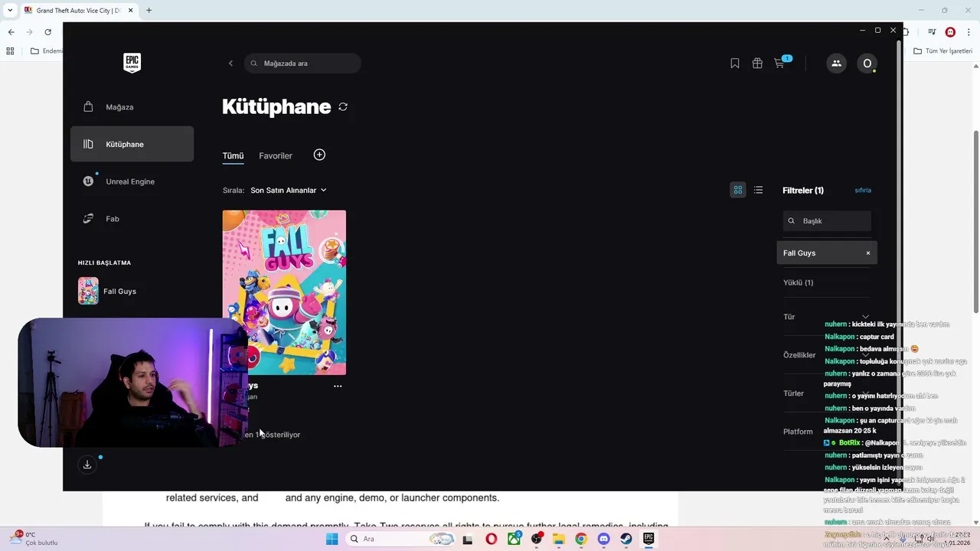This screenshot has height=551, width=980.
Task: Expand the Tür filter section
Action: pyautogui.click(x=826, y=317)
